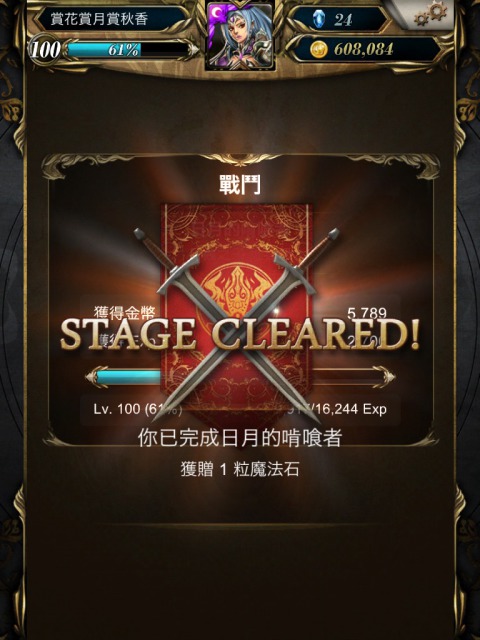Tap the 獲贈 1 粒魔法石 reward text

tap(240, 469)
